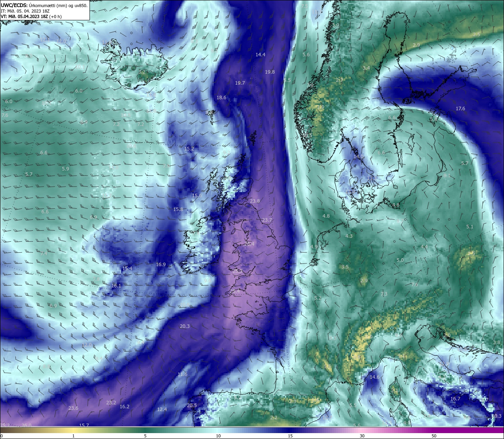
Task: Click the 15 tick on the color scale
Action: 290,436
